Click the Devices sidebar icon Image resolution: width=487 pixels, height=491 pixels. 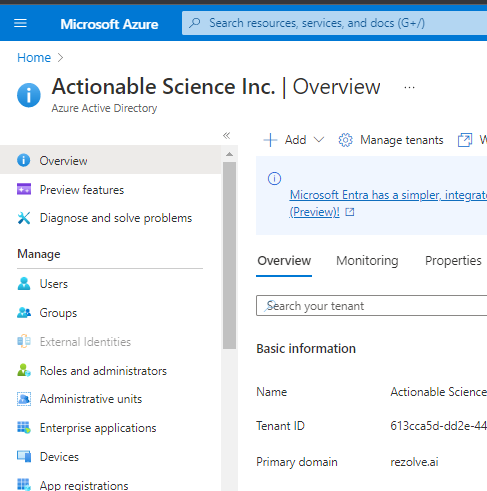(x=24, y=456)
